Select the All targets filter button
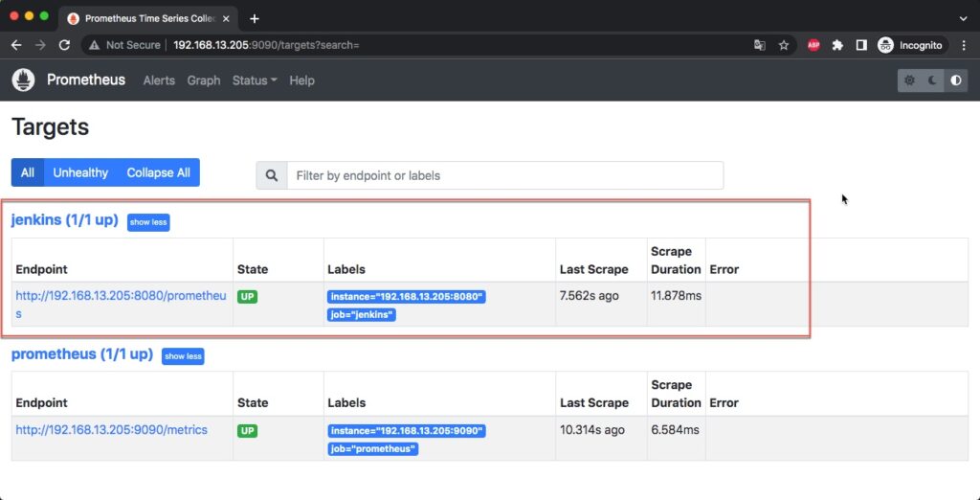The image size is (980, 500). pyautogui.click(x=28, y=172)
